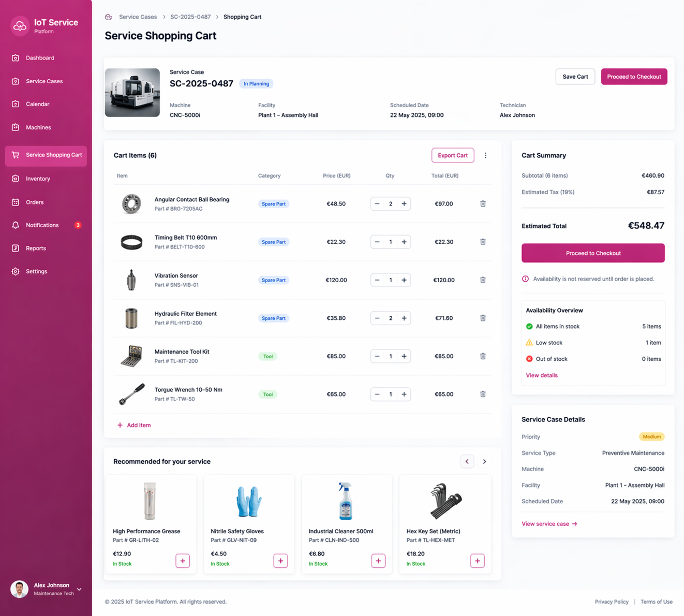
Task: Remove Timing Belt T10 600mm via trash icon
Action: point(483,242)
